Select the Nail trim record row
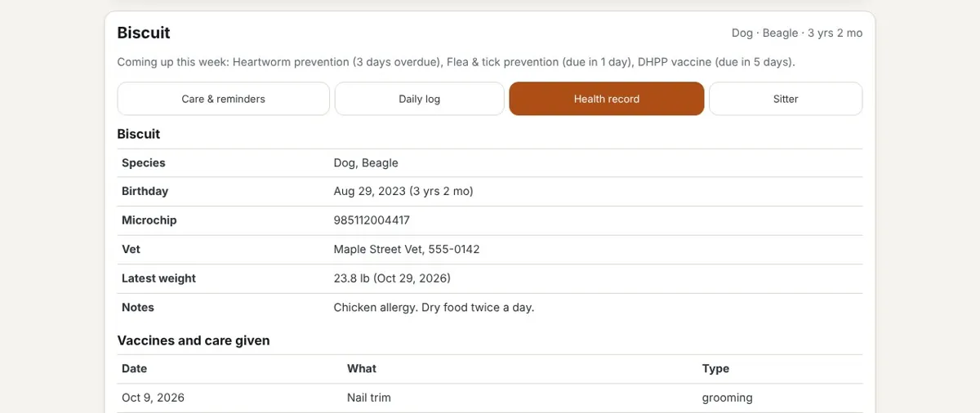The height and width of the screenshot is (413, 980). click(x=490, y=398)
